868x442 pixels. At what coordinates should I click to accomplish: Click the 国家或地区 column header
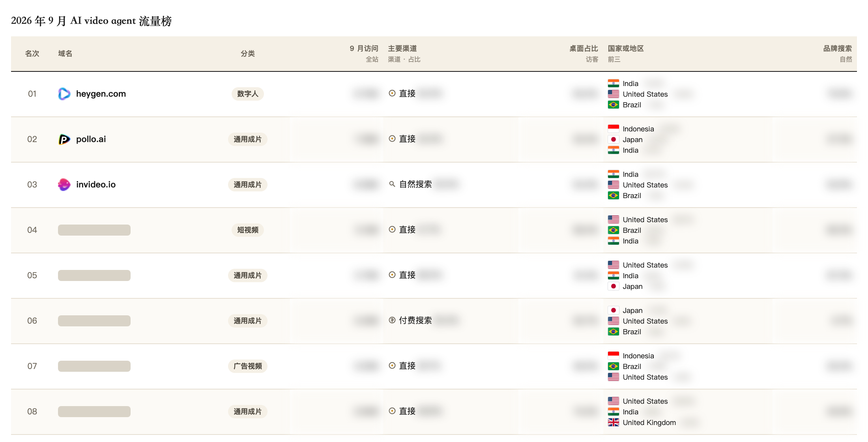626,49
